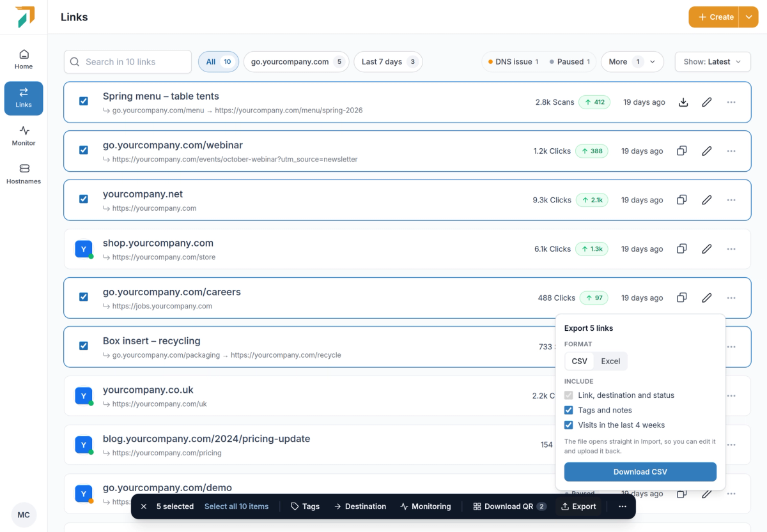Uncheck go.yourcompany.com/careers checkbox
This screenshot has width=767, height=532.
(84, 297)
